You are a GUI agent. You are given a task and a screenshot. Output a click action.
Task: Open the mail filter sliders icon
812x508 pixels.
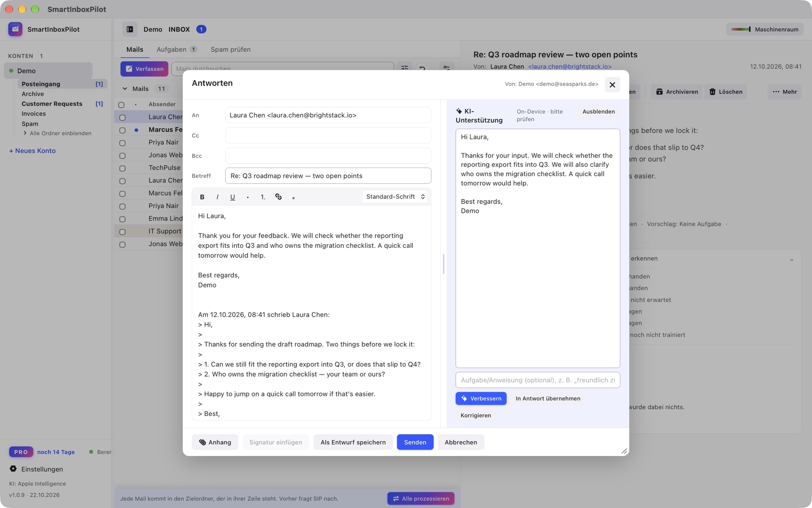tap(405, 68)
